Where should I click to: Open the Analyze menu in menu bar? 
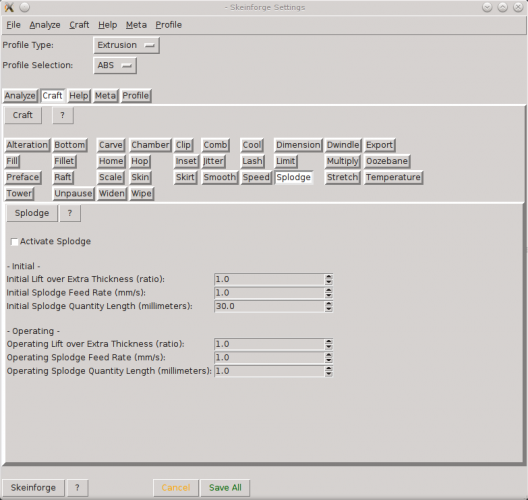[45, 25]
